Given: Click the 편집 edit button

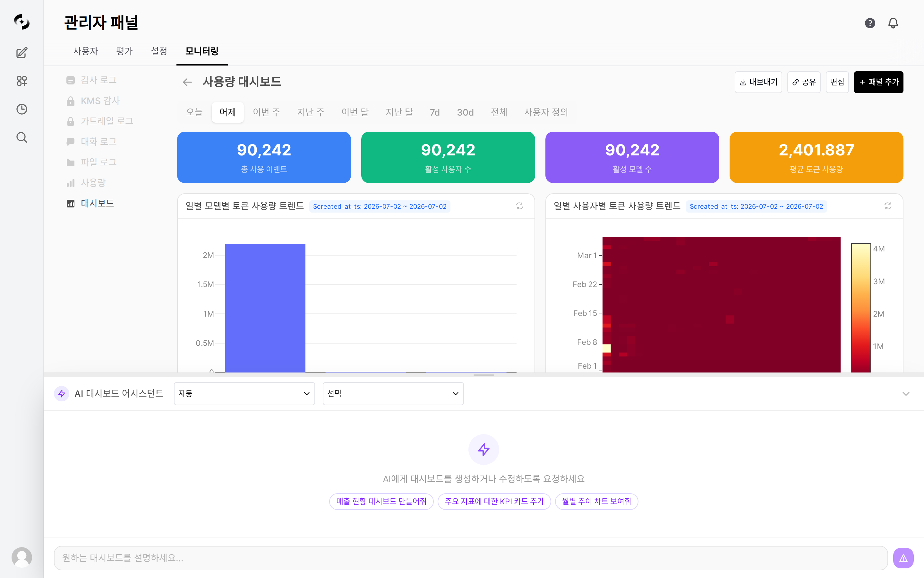Looking at the screenshot, I should [x=837, y=82].
